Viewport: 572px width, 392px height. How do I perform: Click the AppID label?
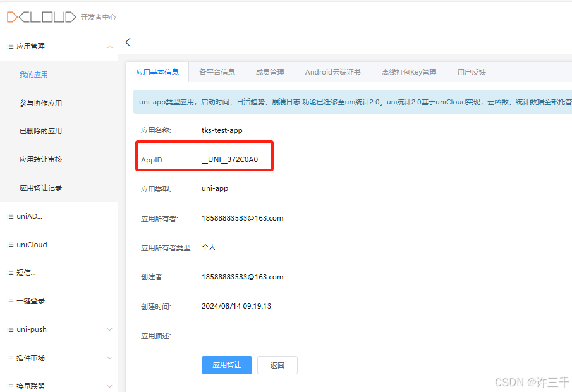(152, 160)
